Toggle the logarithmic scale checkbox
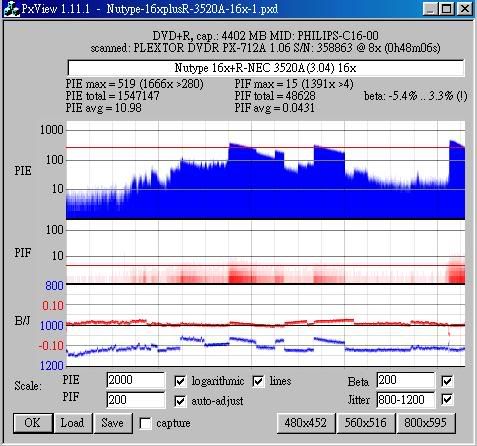Image resolution: width=477 pixels, height=446 pixels. pos(180,381)
